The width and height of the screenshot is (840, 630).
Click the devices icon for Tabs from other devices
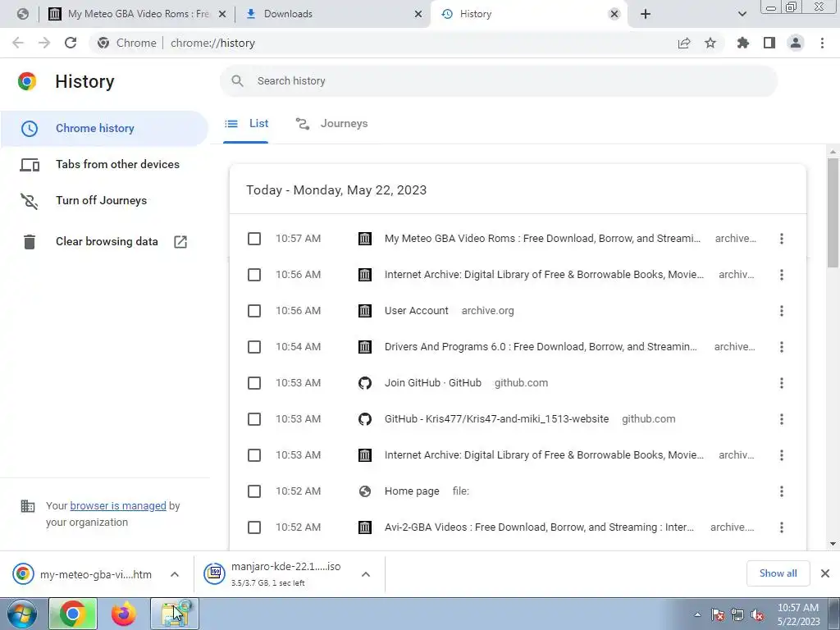(x=30, y=165)
